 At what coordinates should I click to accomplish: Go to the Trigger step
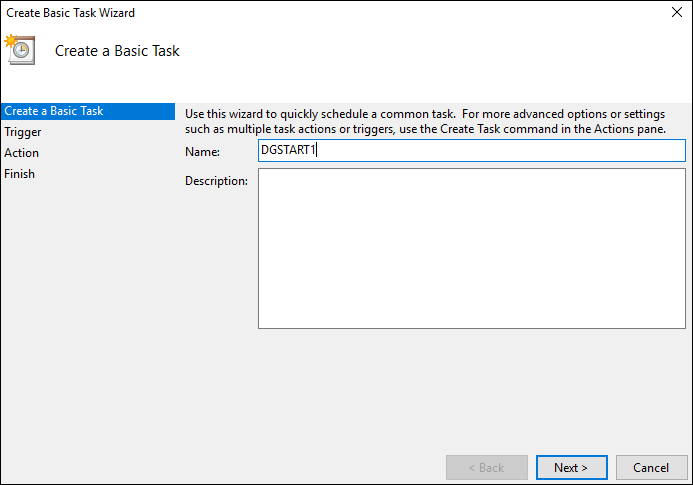coord(23,132)
